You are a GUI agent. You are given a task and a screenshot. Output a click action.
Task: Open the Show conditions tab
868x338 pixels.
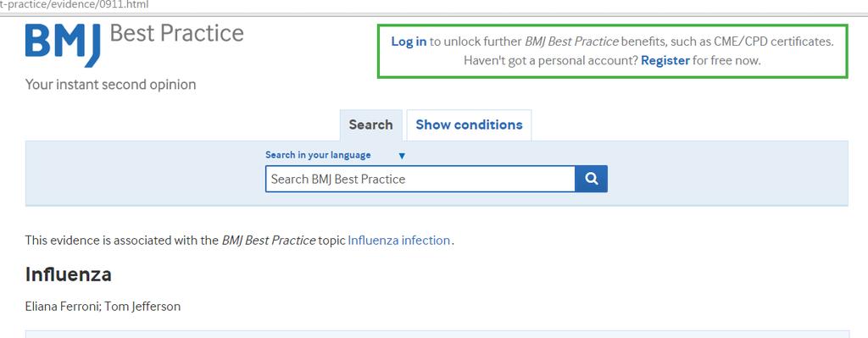tap(469, 125)
